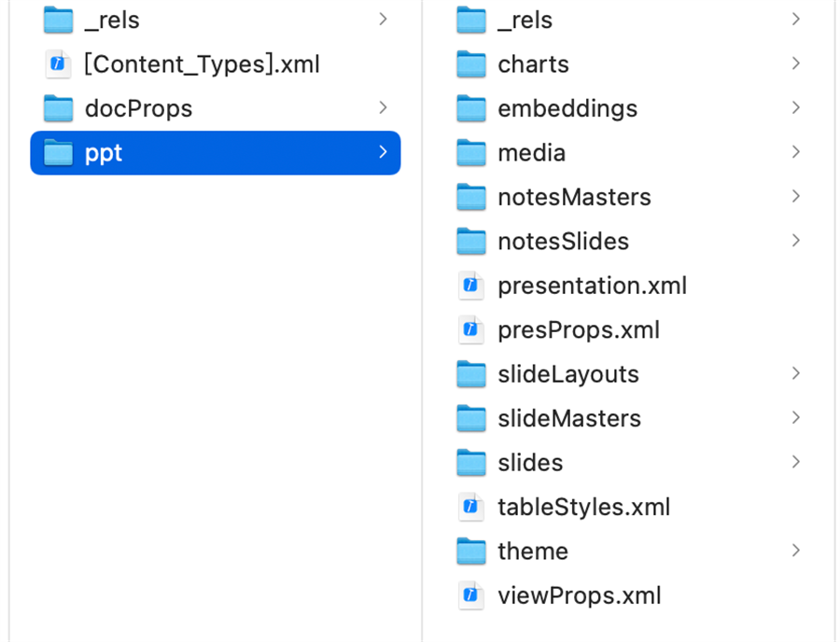840x642 pixels.
Task: Select the notesSlides folder
Action: tap(563, 242)
